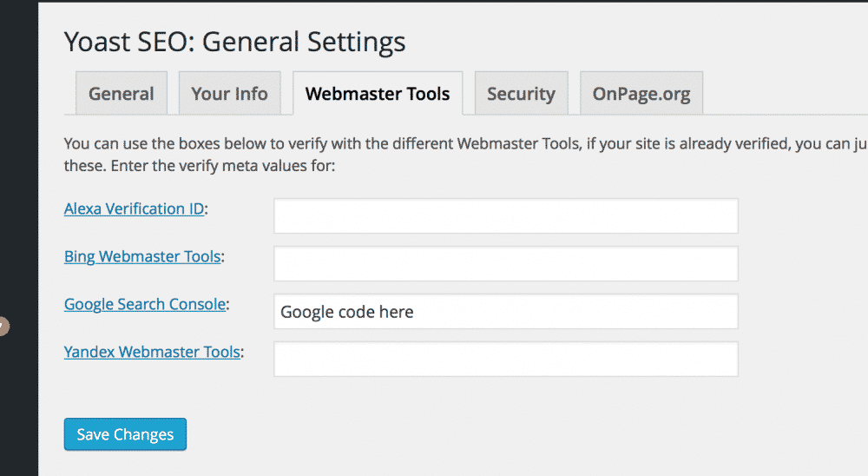Select the Webmaster Tools tab
Image resolution: width=868 pixels, height=476 pixels.
click(x=378, y=93)
